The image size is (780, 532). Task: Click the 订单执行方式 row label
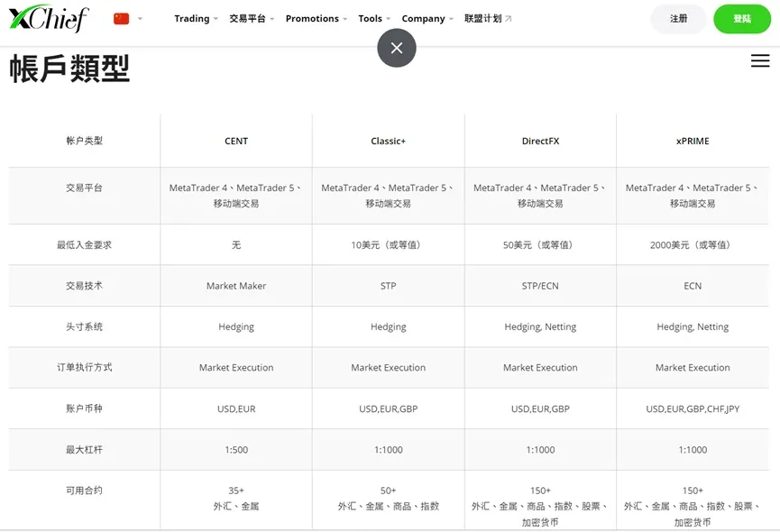(x=84, y=367)
